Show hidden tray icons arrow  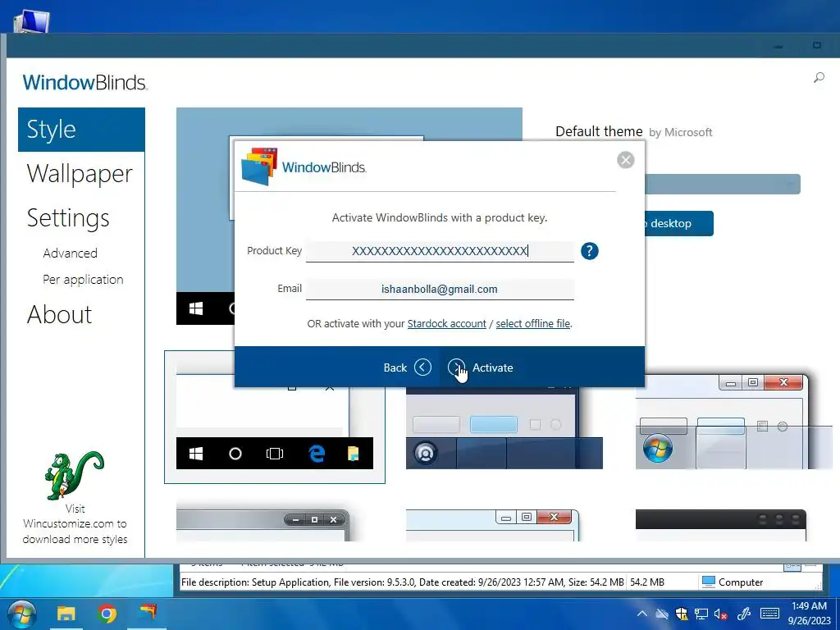[x=641, y=614]
